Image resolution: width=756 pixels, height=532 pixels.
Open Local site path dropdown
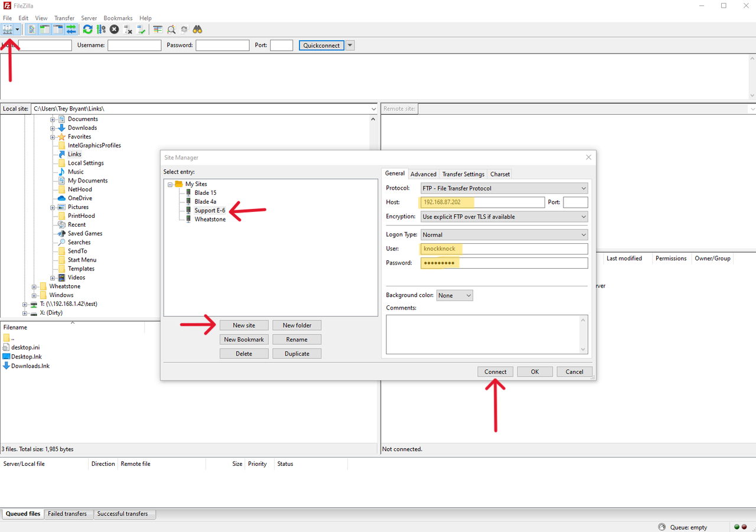(x=374, y=109)
